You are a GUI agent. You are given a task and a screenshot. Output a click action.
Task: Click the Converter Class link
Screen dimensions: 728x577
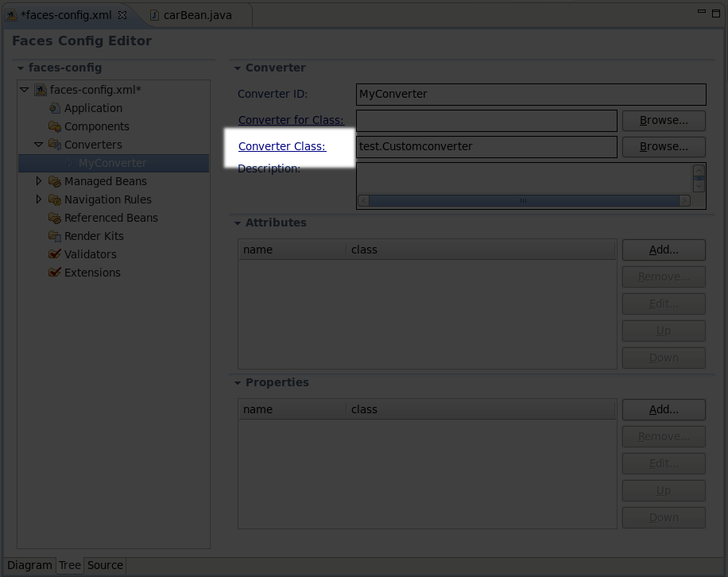point(281,146)
